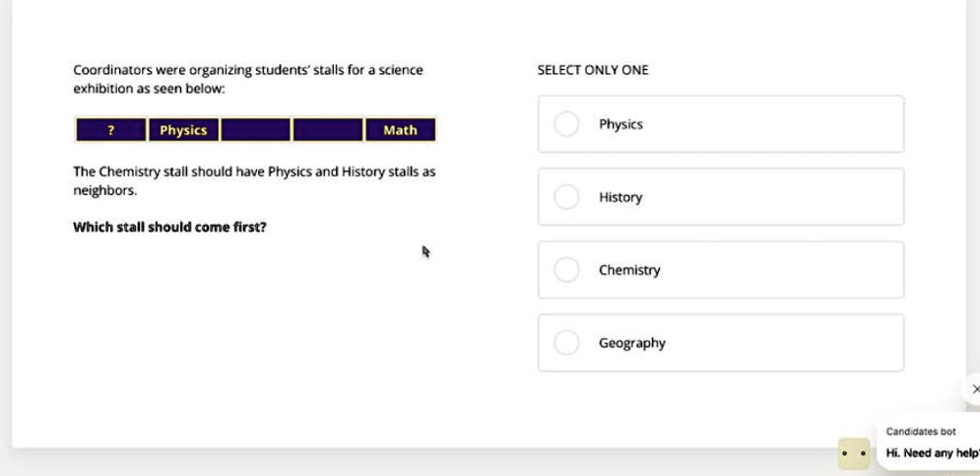This screenshot has width=980, height=476.
Task: Click the Physics answer option label
Action: pos(621,124)
